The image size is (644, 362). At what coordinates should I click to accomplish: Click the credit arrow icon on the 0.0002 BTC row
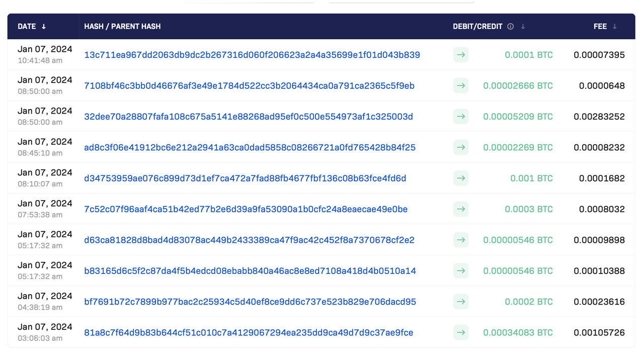click(461, 302)
